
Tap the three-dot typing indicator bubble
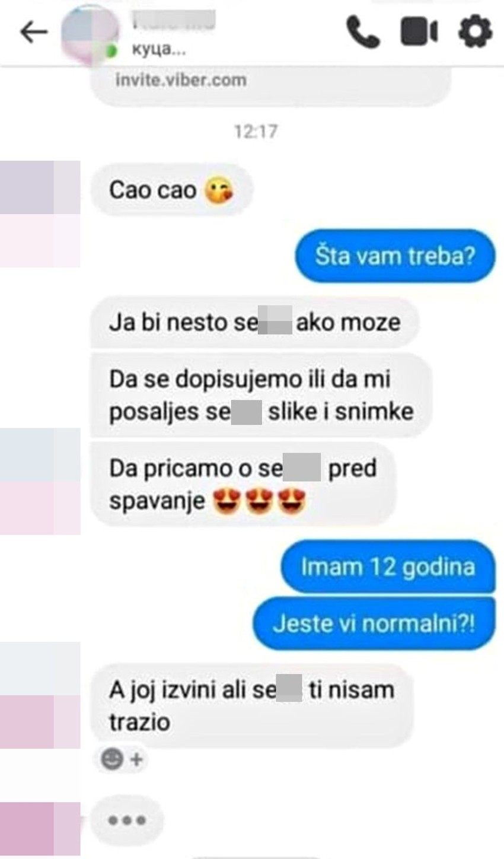pos(126,820)
